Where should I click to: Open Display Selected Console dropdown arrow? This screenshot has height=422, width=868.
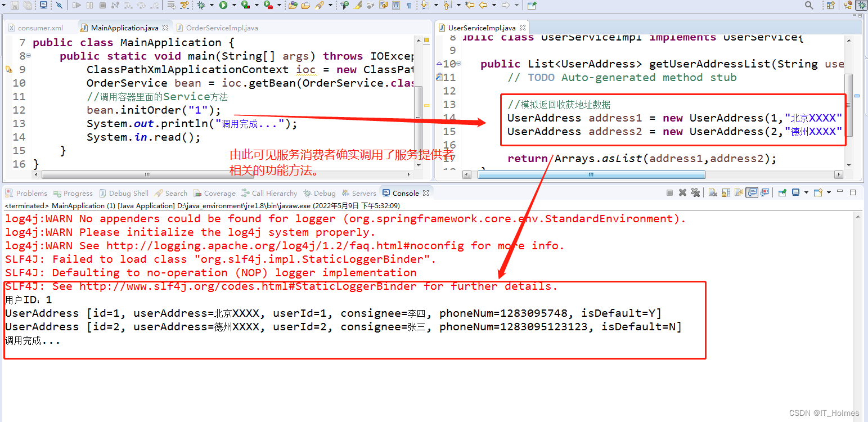806,192
